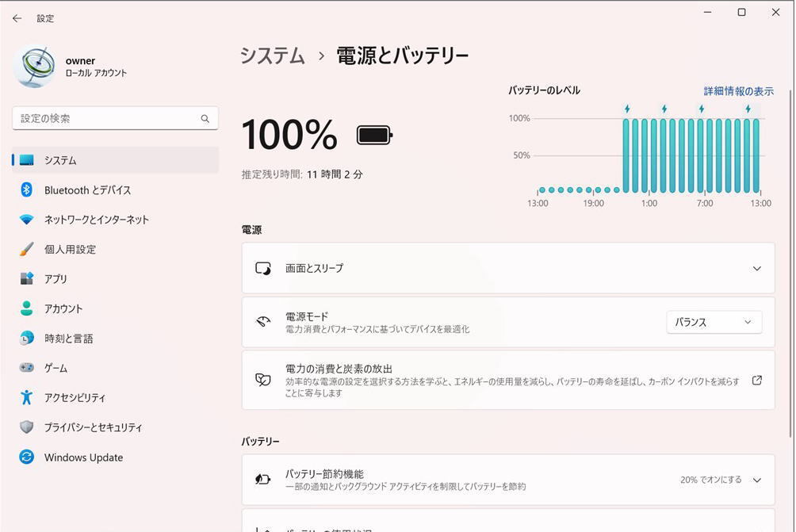Screen dimensions: 796x532
Task: Open 個人用設定 in the sidebar
Action: pos(70,250)
